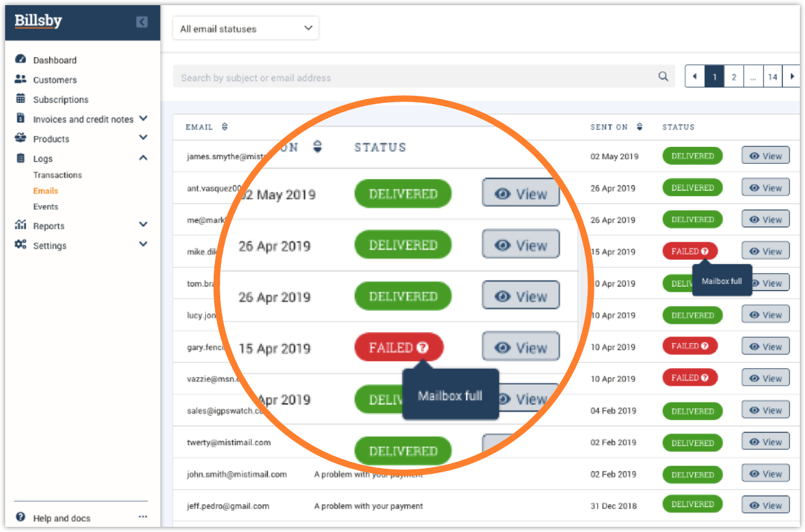Click DELIVERED badge in jeff.pedro row

[692, 504]
